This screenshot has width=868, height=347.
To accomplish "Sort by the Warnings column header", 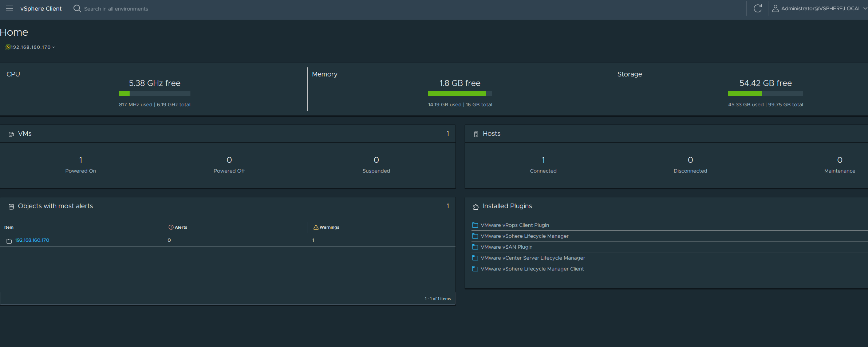I will click(x=329, y=227).
